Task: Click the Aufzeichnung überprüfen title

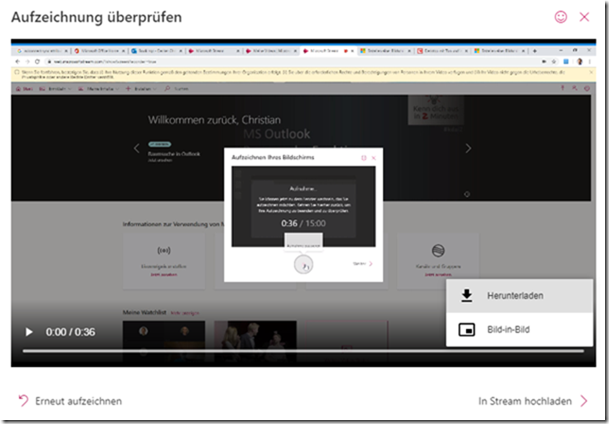Action: click(96, 17)
